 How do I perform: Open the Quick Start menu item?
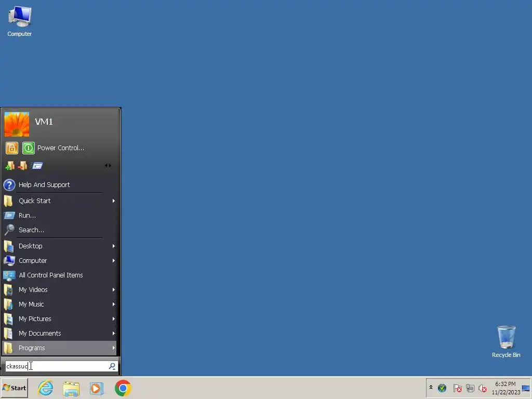60,201
